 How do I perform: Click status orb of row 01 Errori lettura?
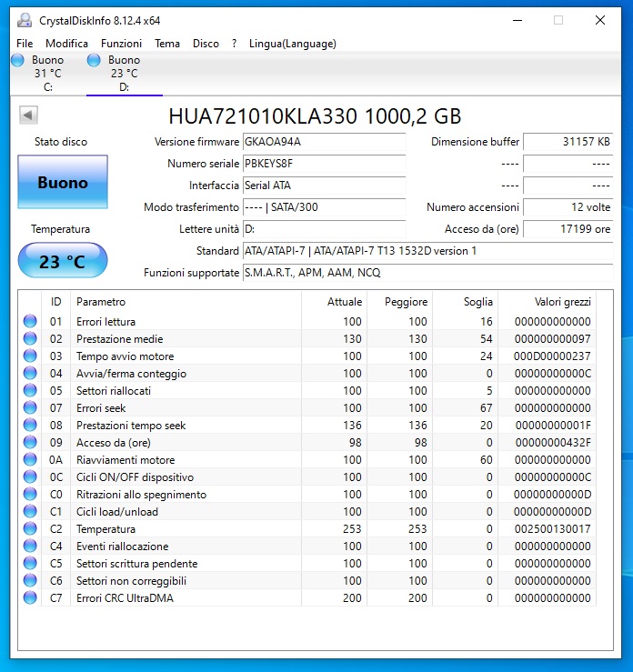[x=30, y=321]
